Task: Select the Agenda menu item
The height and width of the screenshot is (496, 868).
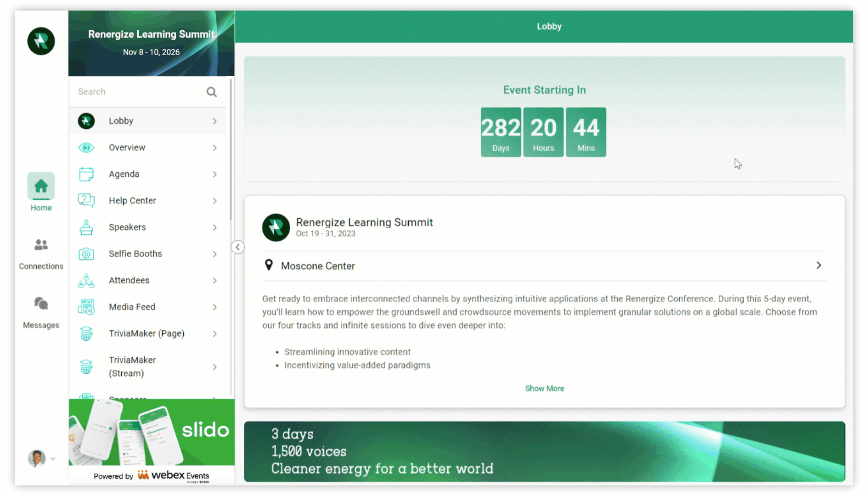Action: pyautogui.click(x=147, y=174)
